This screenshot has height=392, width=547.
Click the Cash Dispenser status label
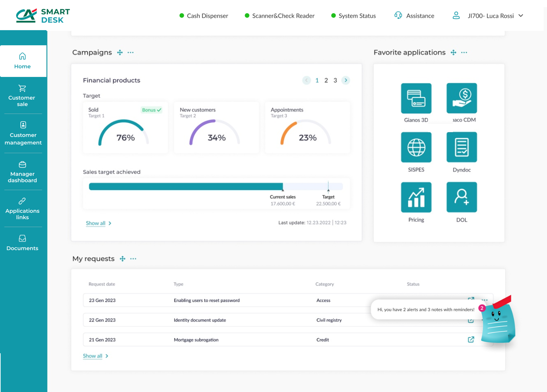click(x=207, y=16)
